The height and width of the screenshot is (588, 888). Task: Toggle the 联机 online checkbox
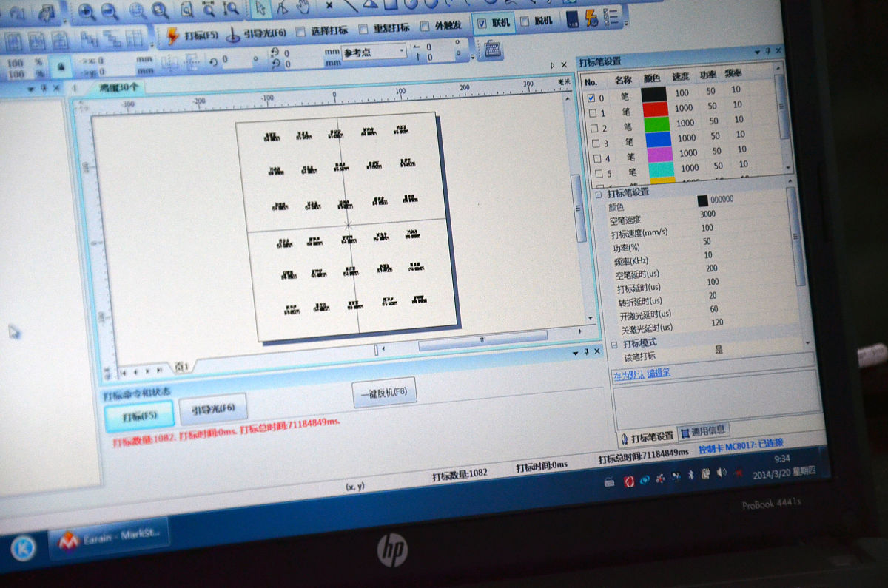point(482,24)
